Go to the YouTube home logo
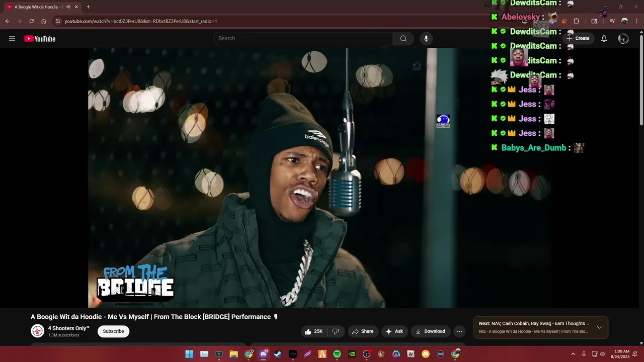 point(40,39)
